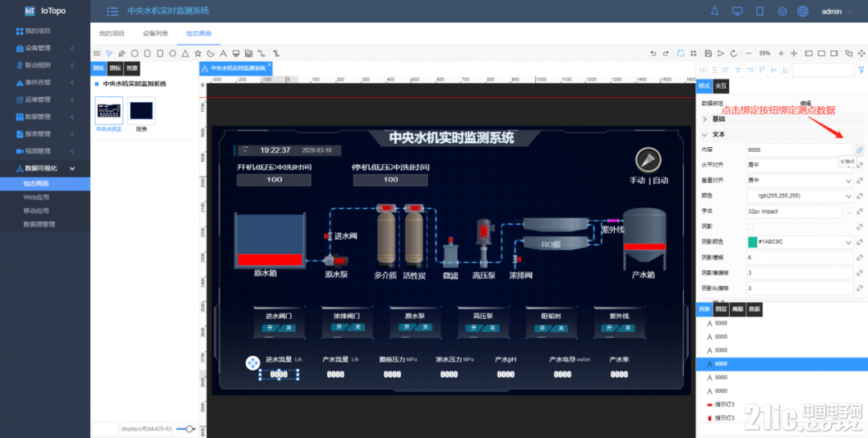Toggle the grid (#) display
Screen dimensions: 868x438
[694, 53]
